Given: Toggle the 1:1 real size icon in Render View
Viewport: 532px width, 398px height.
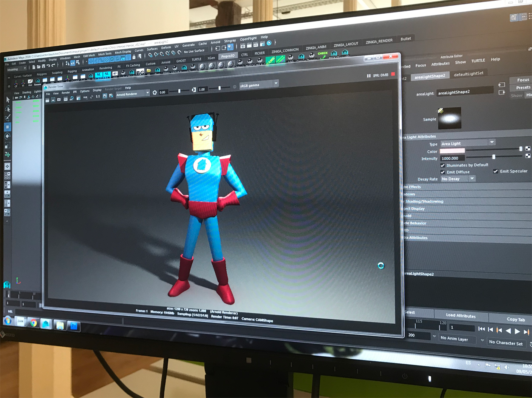Looking at the screenshot, I should pos(97,97).
